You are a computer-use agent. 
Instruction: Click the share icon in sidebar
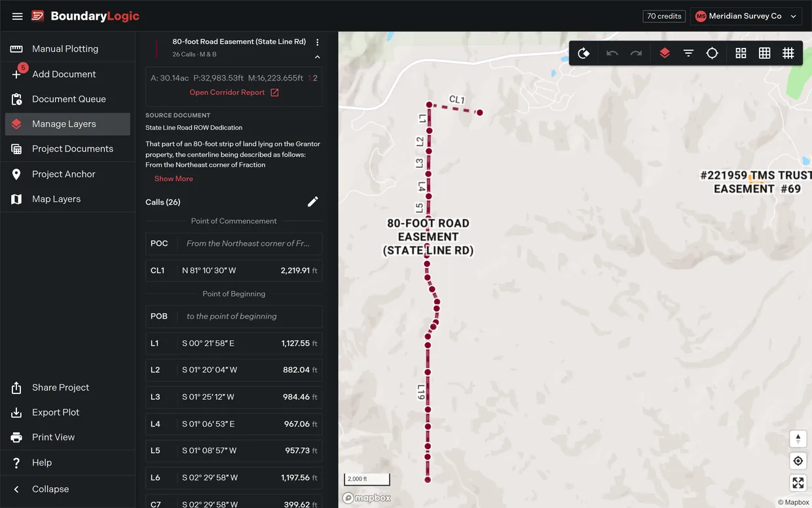(16, 387)
